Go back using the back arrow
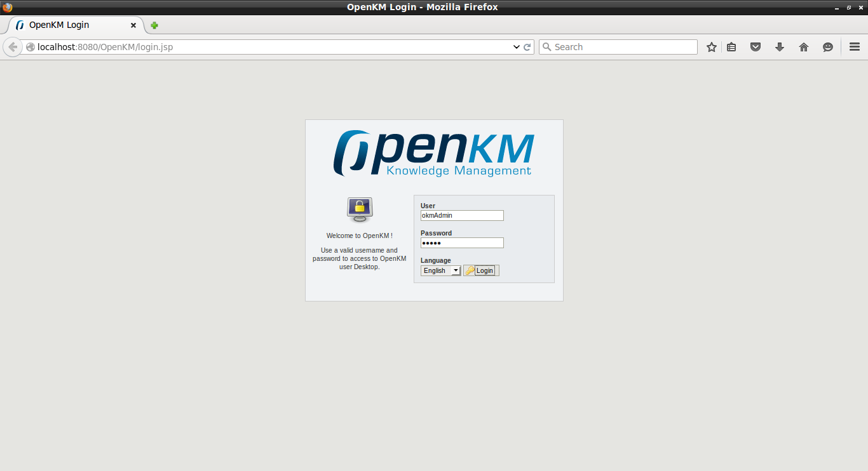Viewport: 868px width, 471px height. (x=13, y=47)
